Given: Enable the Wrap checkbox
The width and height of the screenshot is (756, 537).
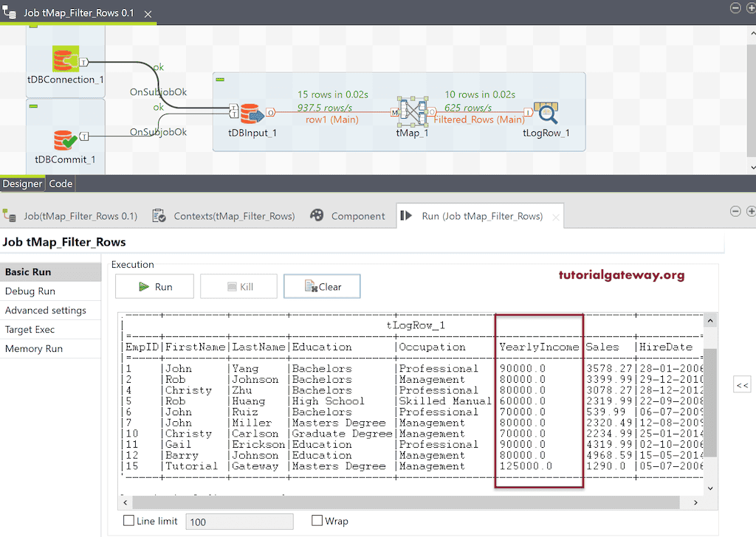Looking at the screenshot, I should (317, 521).
